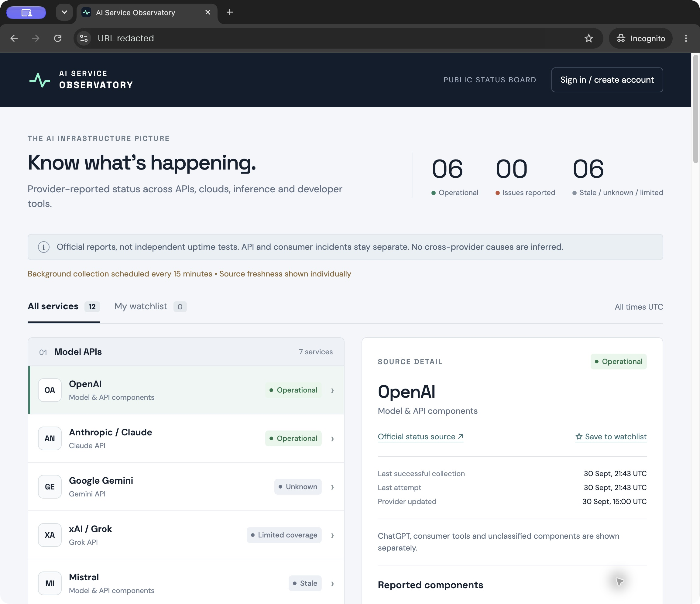This screenshot has width=700, height=604.
Task: Click the AI Service Observatory pulse logo
Action: click(x=40, y=80)
